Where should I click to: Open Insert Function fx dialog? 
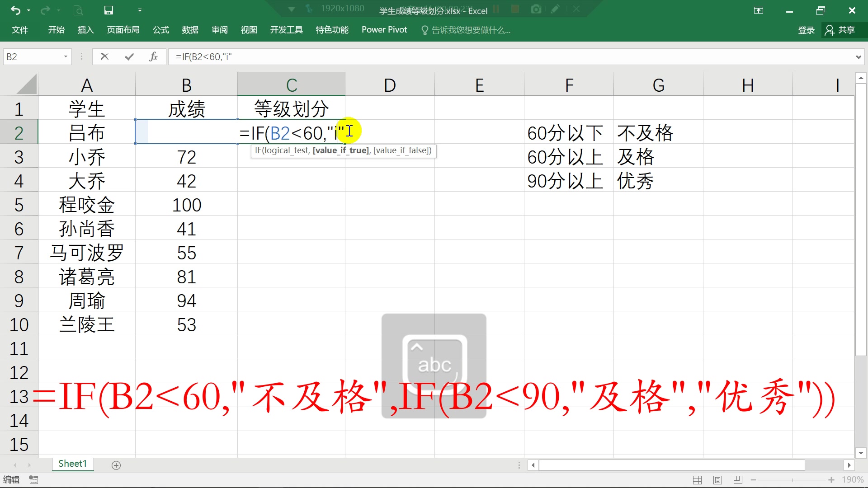(153, 56)
